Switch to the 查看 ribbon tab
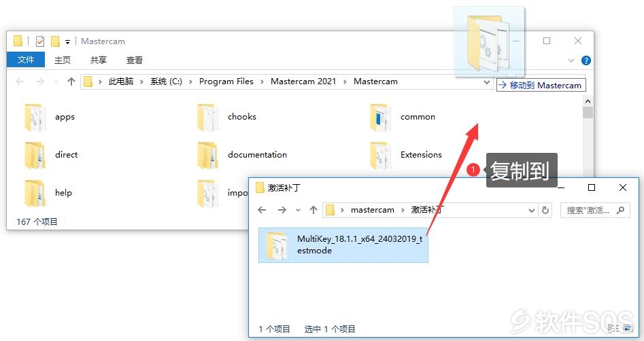 tap(134, 60)
